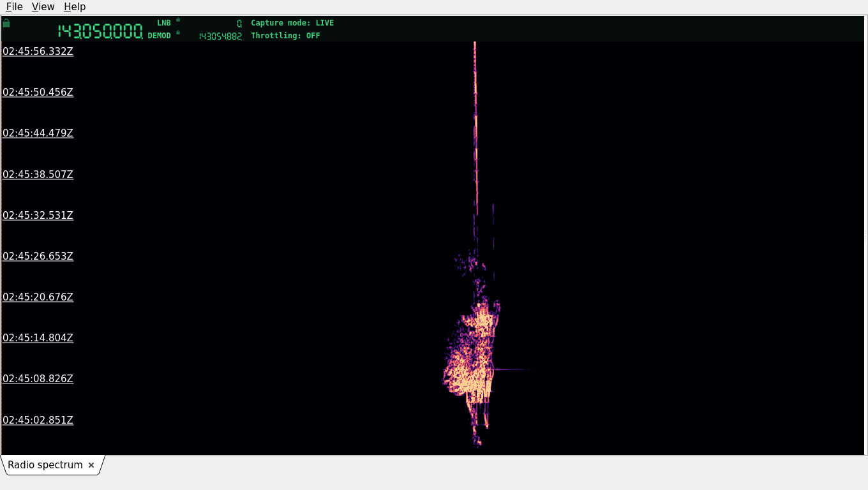Open the Help menu
Image resolution: width=868 pixels, height=490 pixels.
(75, 6)
